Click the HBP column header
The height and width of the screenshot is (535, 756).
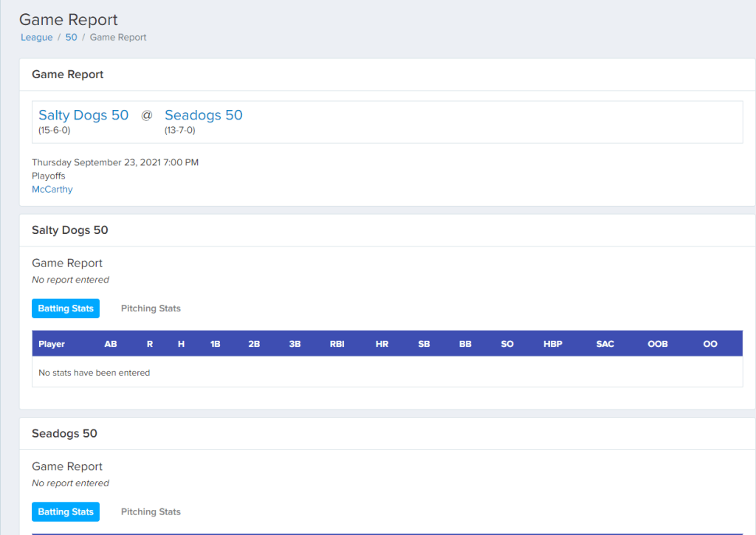[x=552, y=344]
